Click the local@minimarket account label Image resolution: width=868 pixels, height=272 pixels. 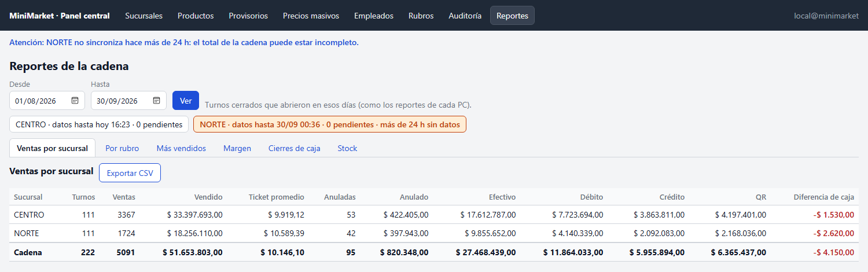pyautogui.click(x=826, y=16)
